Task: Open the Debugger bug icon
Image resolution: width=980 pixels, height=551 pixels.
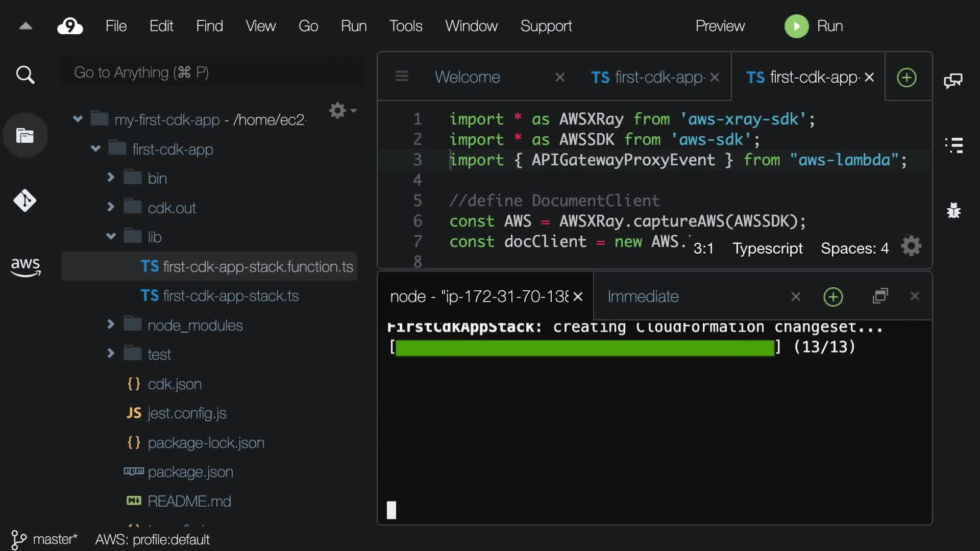Action: [x=953, y=210]
